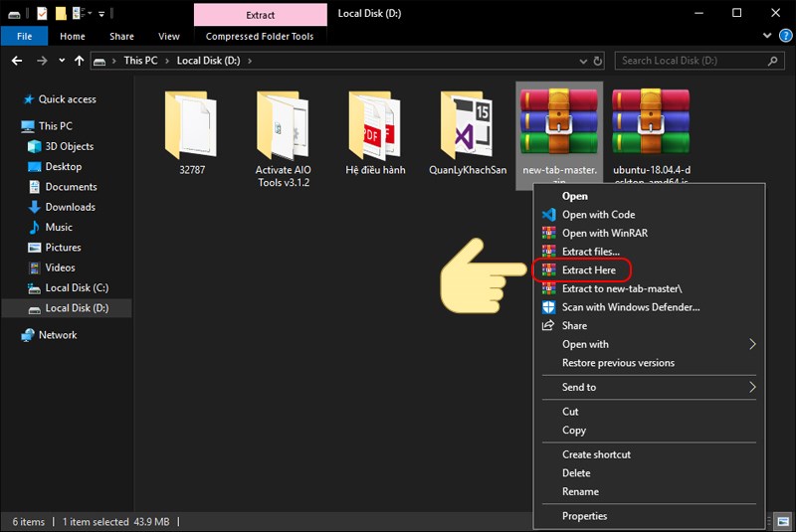796x532 pixels.
Task: Open Recent locations dropdown arrow
Action: coord(62,61)
